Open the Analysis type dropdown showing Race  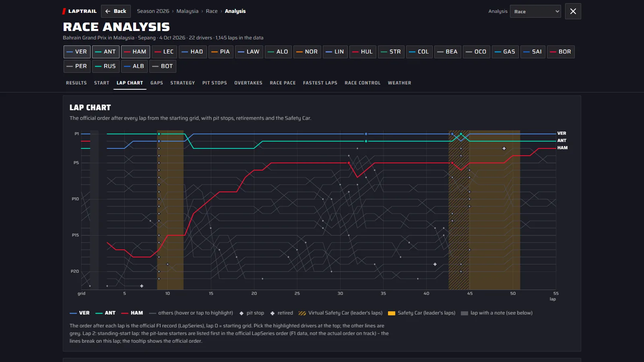coord(535,11)
